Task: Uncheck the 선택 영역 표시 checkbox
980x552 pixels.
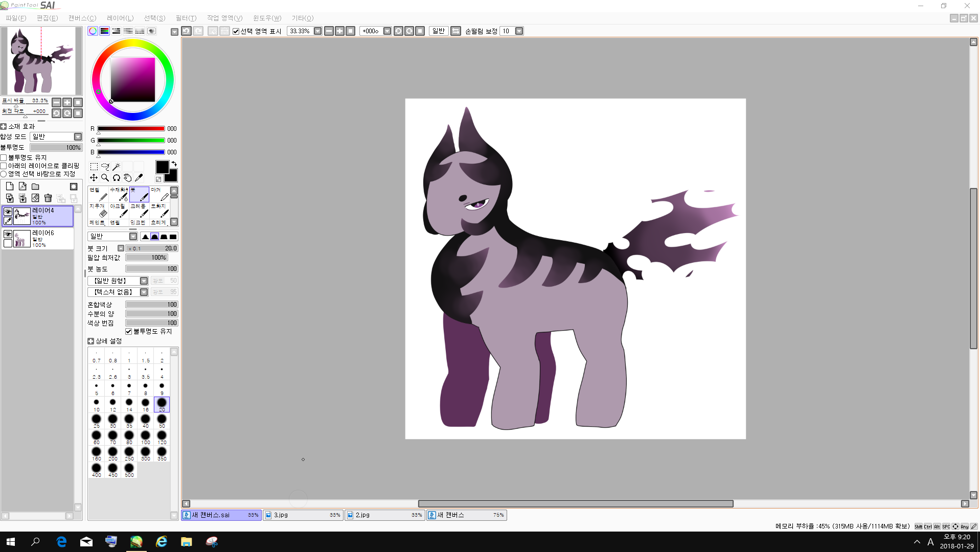Action: pyautogui.click(x=236, y=31)
